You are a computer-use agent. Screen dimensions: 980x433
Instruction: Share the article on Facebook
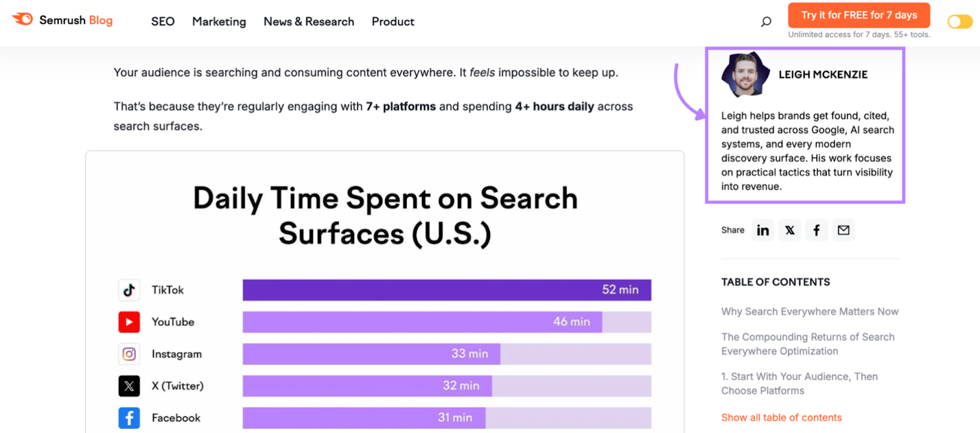click(x=816, y=230)
